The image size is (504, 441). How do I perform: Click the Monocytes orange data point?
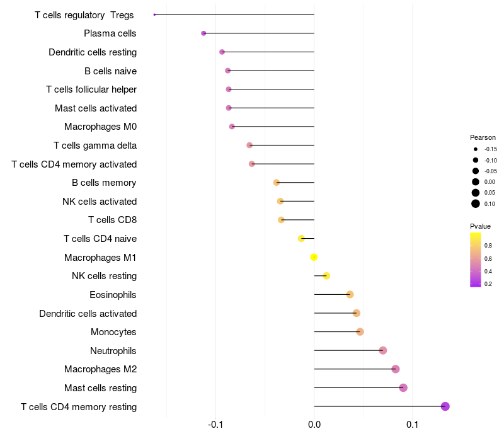(x=360, y=332)
